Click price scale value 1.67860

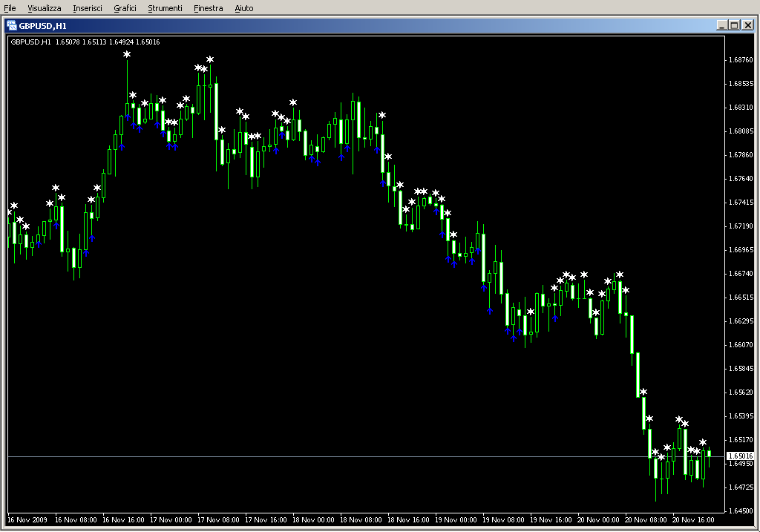tap(741, 155)
